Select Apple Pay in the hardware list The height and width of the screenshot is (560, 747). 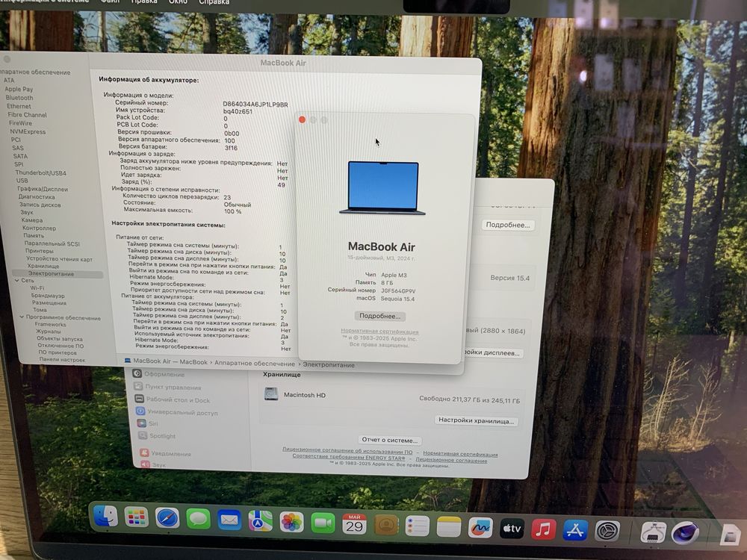(19, 89)
